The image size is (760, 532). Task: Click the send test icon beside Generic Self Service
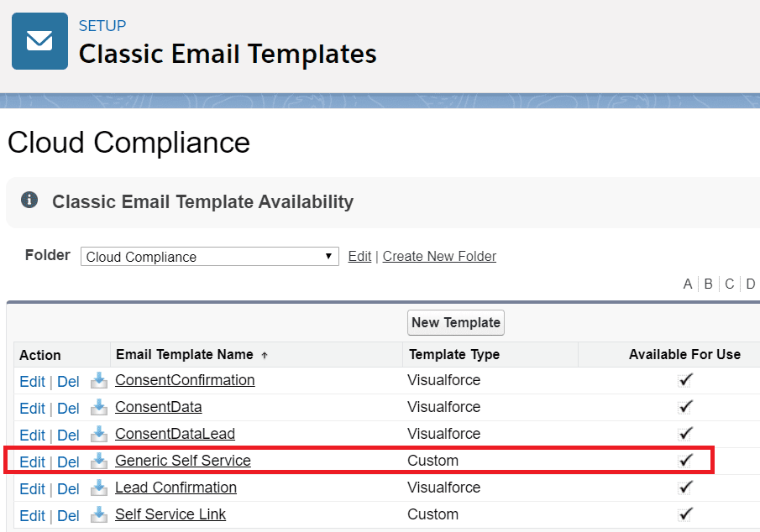tap(98, 462)
